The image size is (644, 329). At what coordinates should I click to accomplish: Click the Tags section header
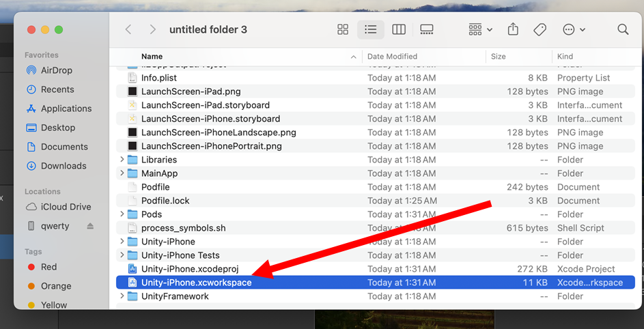[x=33, y=252]
